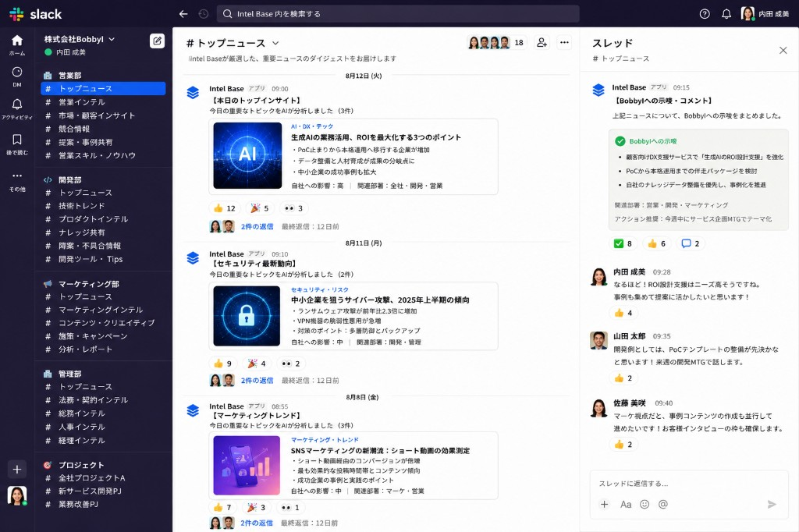Toggle thumbs-up 2 on 佐藤 美咲 reply

coord(623,445)
